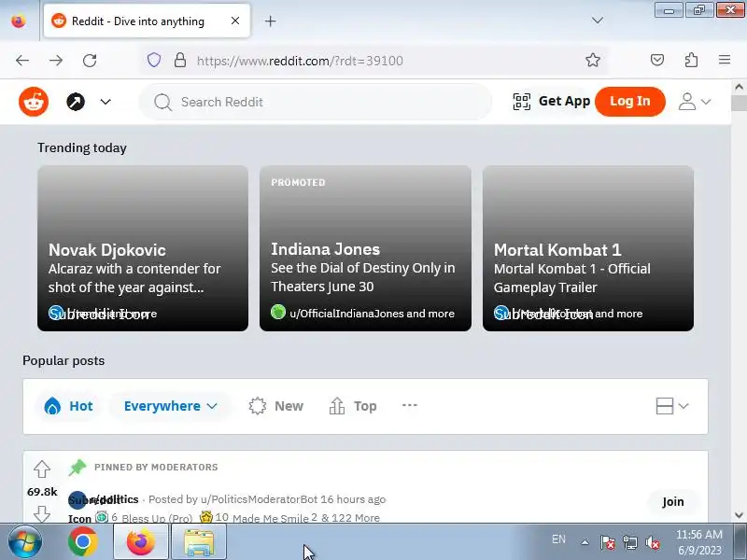
Task: Join the r/politics community
Action: [672, 501]
